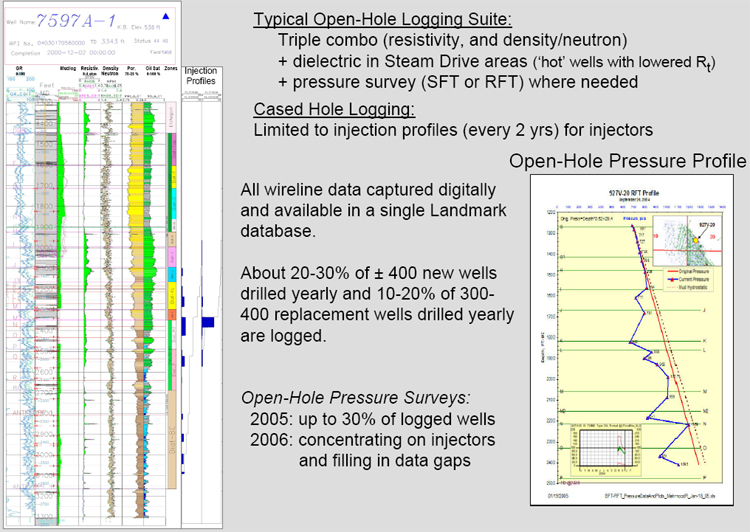
Task: Click '2005: up to 30% of logged wells'
Action: click(x=373, y=419)
